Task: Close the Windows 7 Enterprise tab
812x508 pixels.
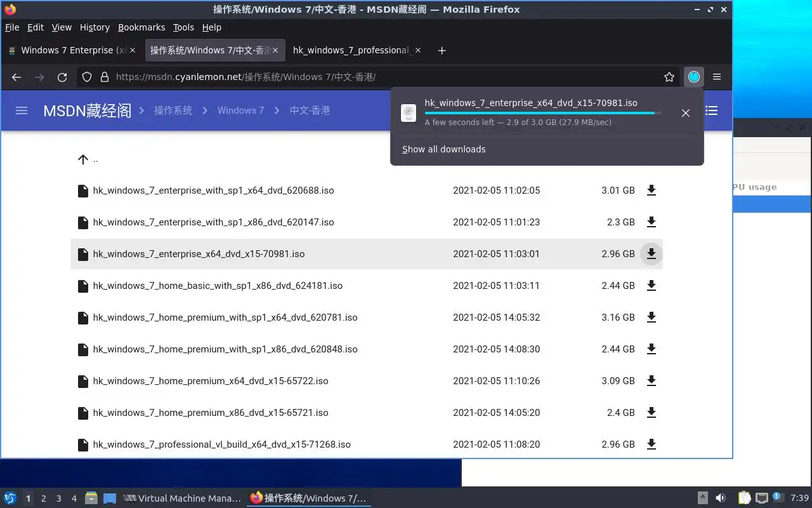Action: (133, 50)
